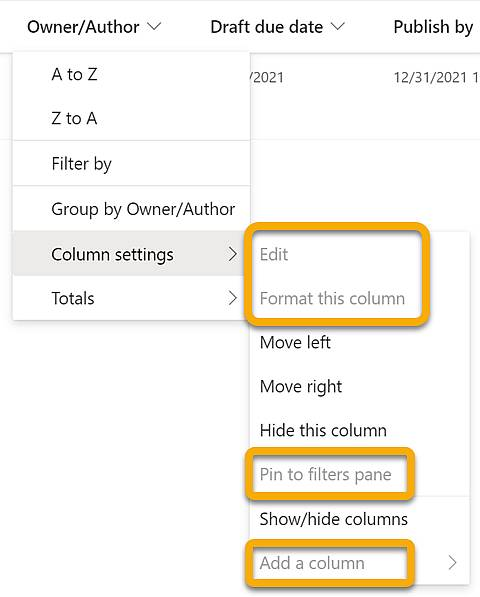The height and width of the screenshot is (597, 480).
Task: Click the chevron next to Totals
Action: pos(233,298)
